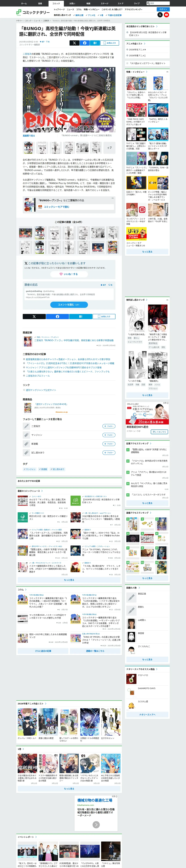This screenshot has height=868, width=186.
Task: Click the B! button below reader reactions
Action: [81, 316]
